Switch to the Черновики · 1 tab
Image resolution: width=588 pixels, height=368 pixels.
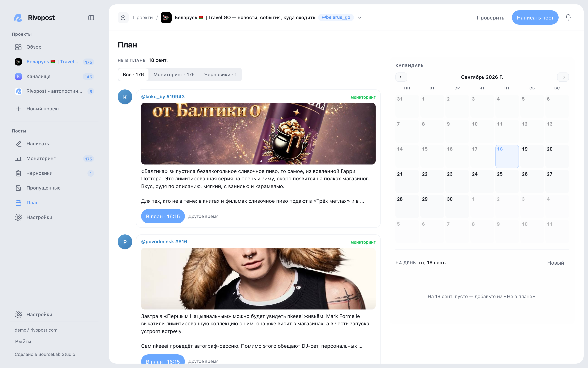click(220, 75)
